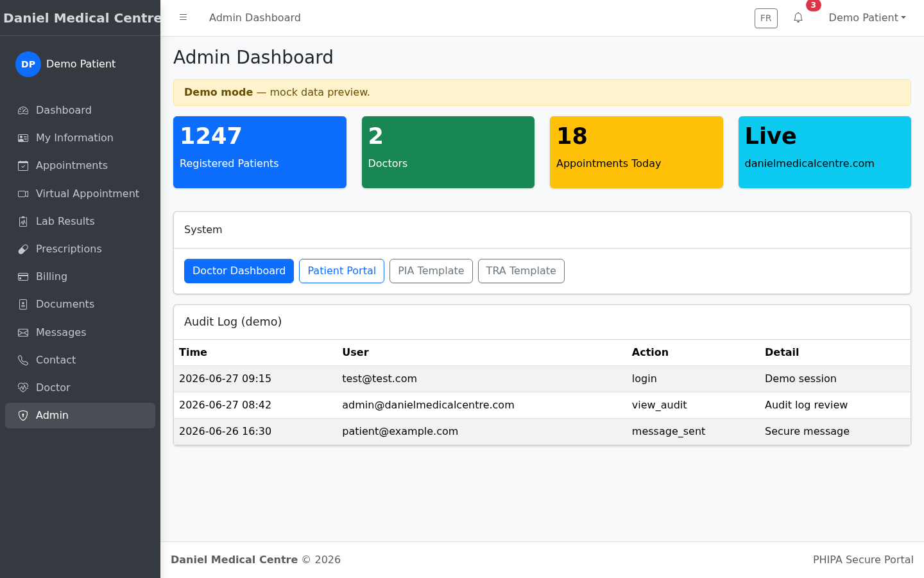Viewport: 924px width, 578px height.
Task: Click the DP avatar circle
Action: pos(28,64)
